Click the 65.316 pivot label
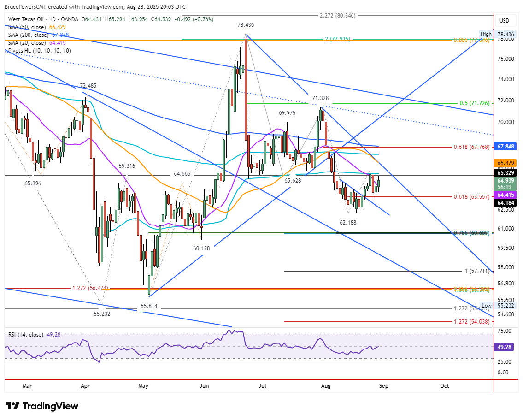Screen dimensions: 523x420 pyautogui.click(x=127, y=166)
